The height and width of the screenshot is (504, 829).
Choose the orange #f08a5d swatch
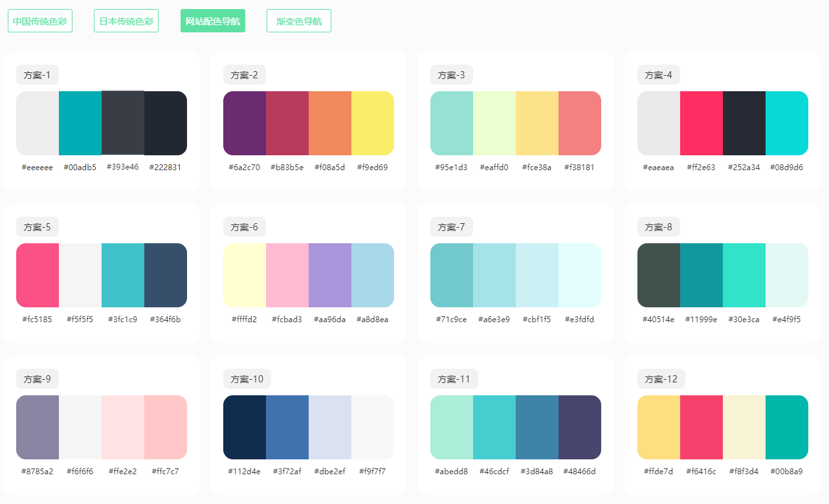point(330,123)
